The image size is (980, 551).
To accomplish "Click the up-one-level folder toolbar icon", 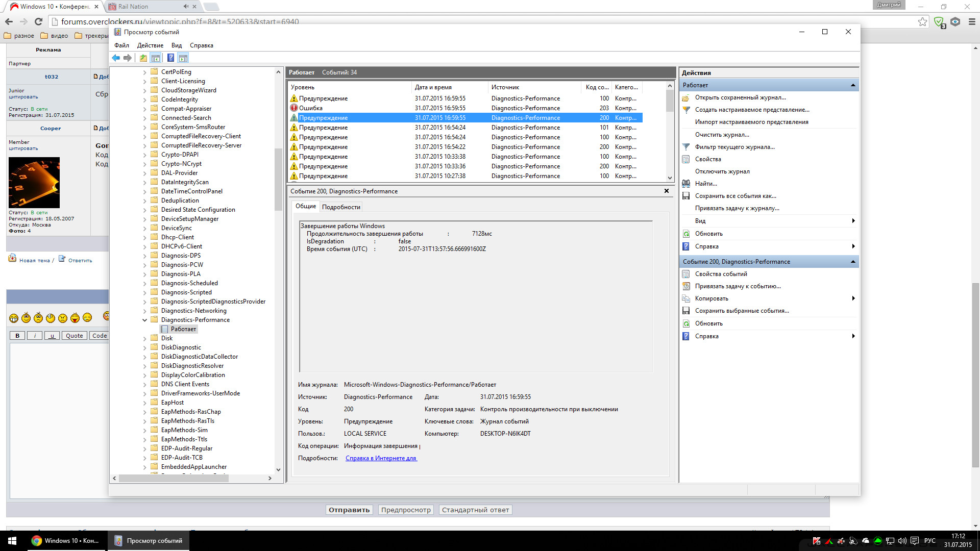I will pos(143,58).
